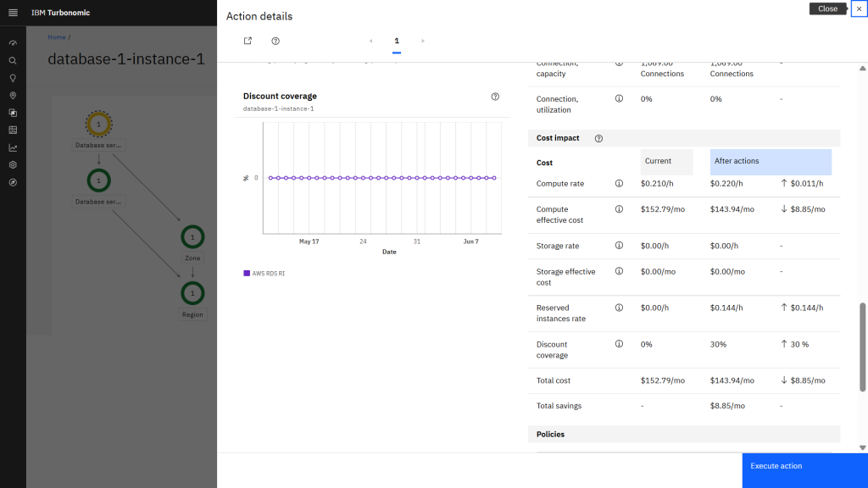The width and height of the screenshot is (868, 488).
Task: Click the Total cost row label
Action: (x=553, y=380)
